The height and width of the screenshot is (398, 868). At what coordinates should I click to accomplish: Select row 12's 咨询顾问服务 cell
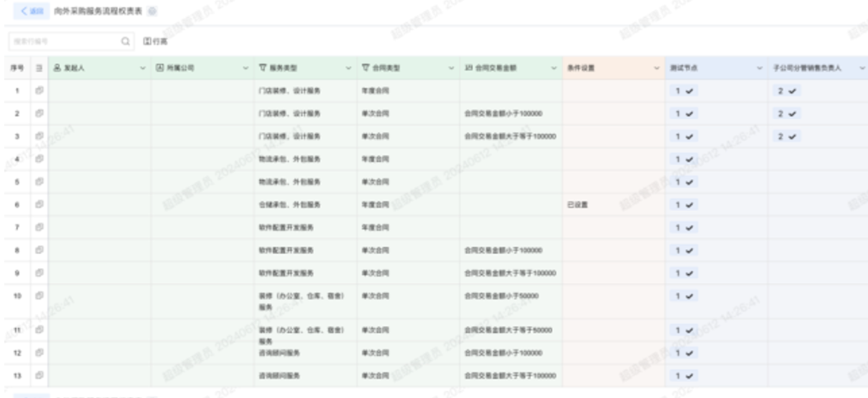tap(306, 352)
